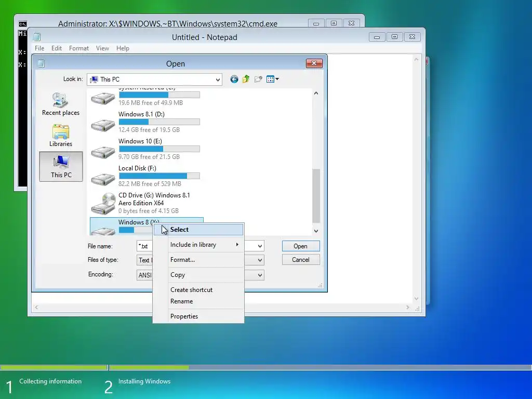Click the Local Disk (F:) label text

pos(137,168)
